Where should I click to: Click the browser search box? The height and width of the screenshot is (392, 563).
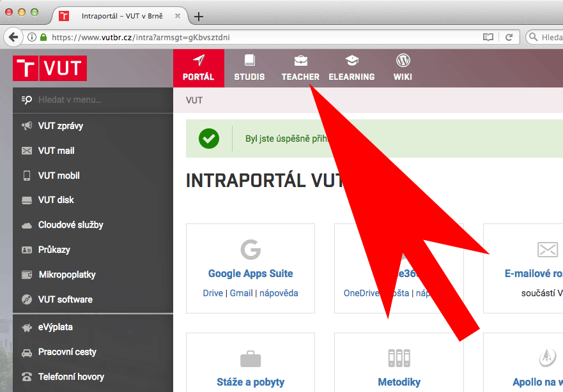coord(546,37)
